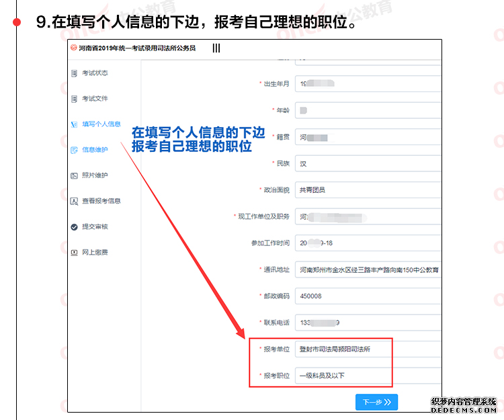Viewport: 504px width, 420px height.
Task: Click the 出生年月 input field
Action: point(368,84)
